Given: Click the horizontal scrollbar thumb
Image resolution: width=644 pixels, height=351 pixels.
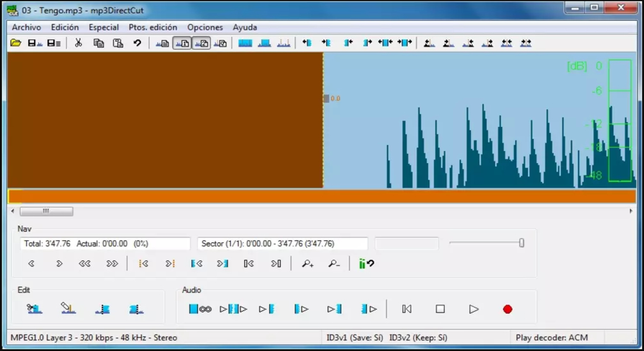Looking at the screenshot, I should [46, 211].
